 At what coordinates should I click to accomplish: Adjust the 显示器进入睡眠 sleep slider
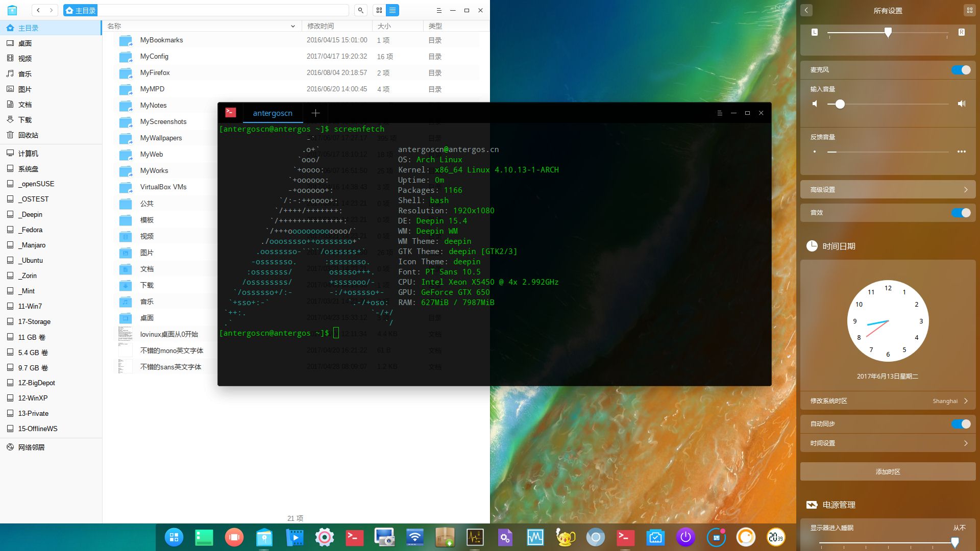[888, 542]
